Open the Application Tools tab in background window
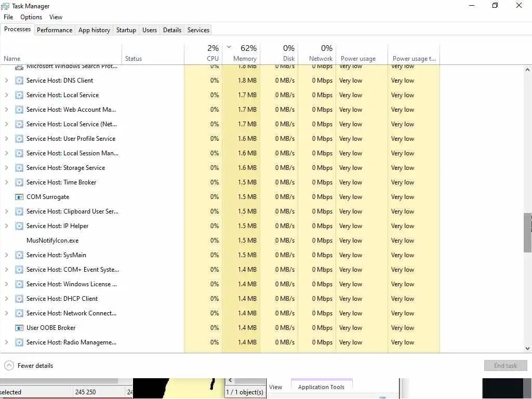532x399 pixels. pos(321,387)
